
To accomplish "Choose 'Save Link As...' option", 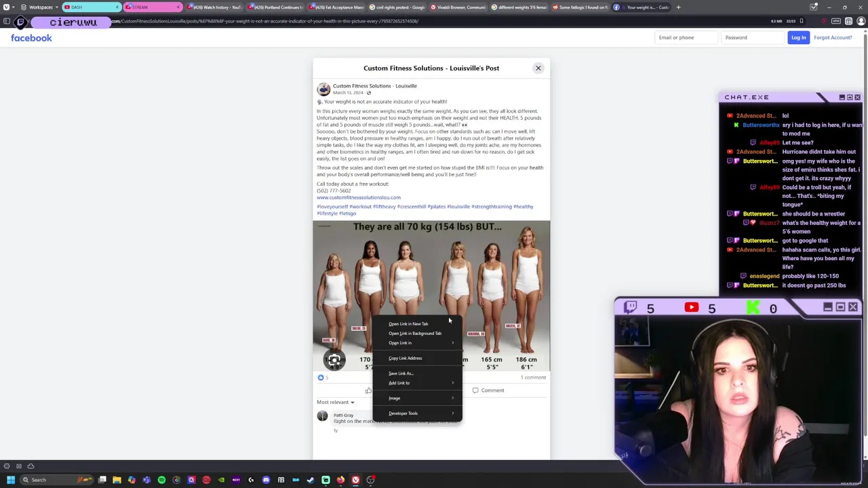I will click(x=416, y=373).
